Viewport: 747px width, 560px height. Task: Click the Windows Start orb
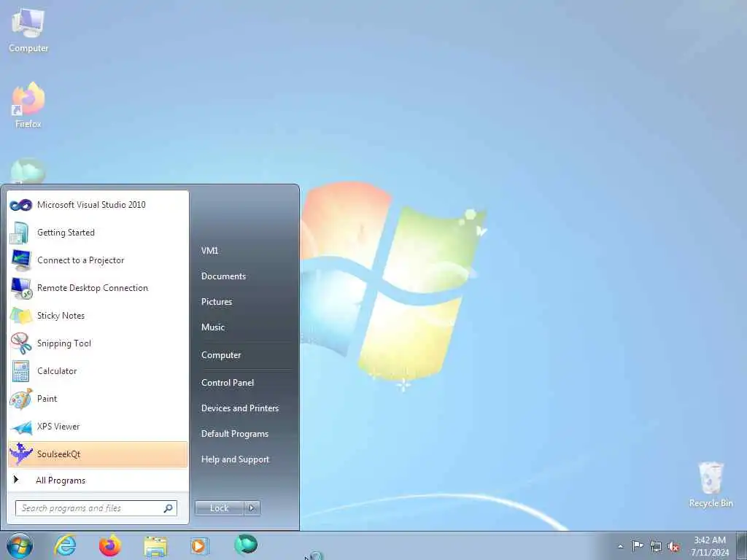click(x=20, y=546)
